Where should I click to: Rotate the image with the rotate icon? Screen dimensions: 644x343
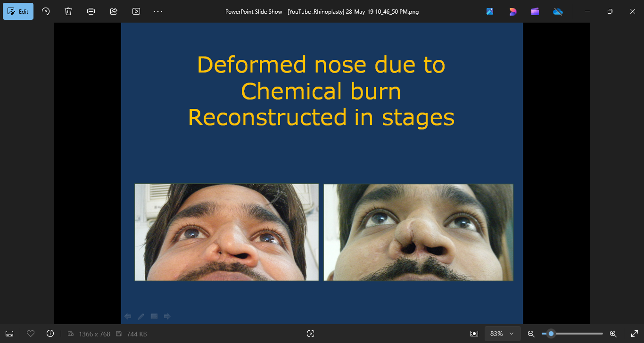(46, 11)
